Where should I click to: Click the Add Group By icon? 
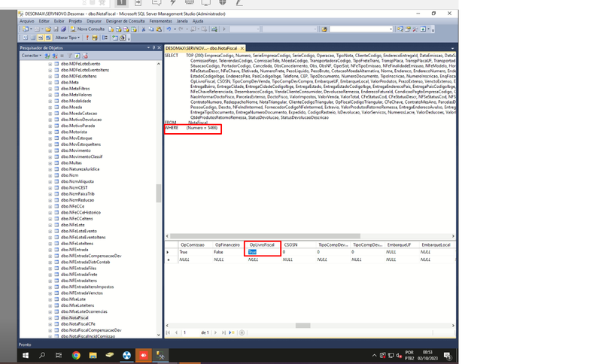105,38
